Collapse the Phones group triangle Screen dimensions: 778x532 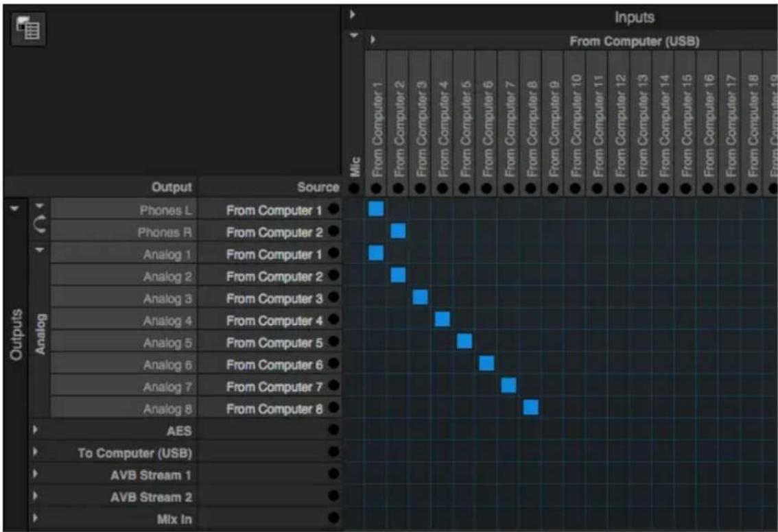[40, 206]
